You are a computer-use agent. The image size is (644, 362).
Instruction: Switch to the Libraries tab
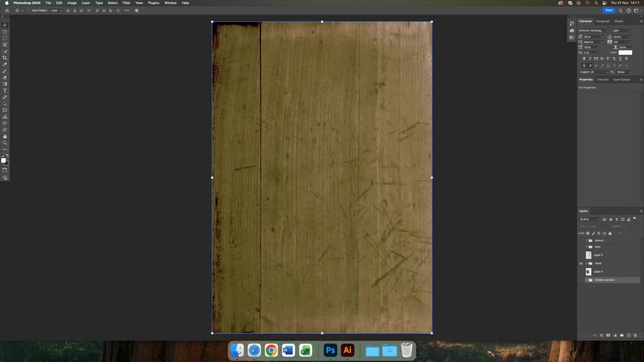coord(602,79)
